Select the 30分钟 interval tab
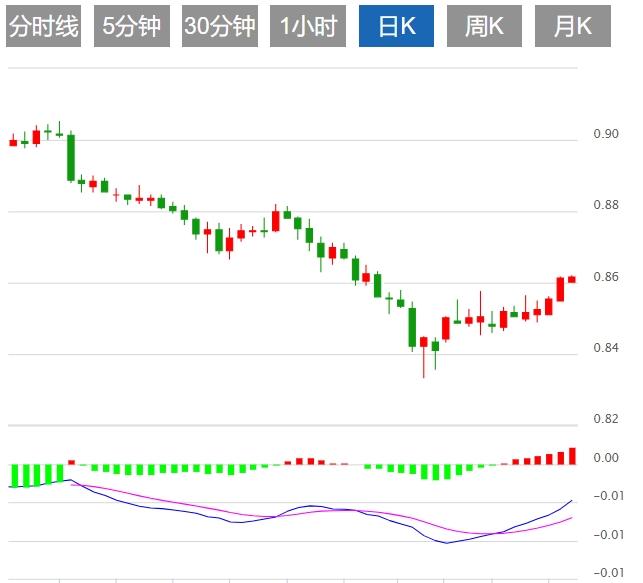 pos(220,26)
